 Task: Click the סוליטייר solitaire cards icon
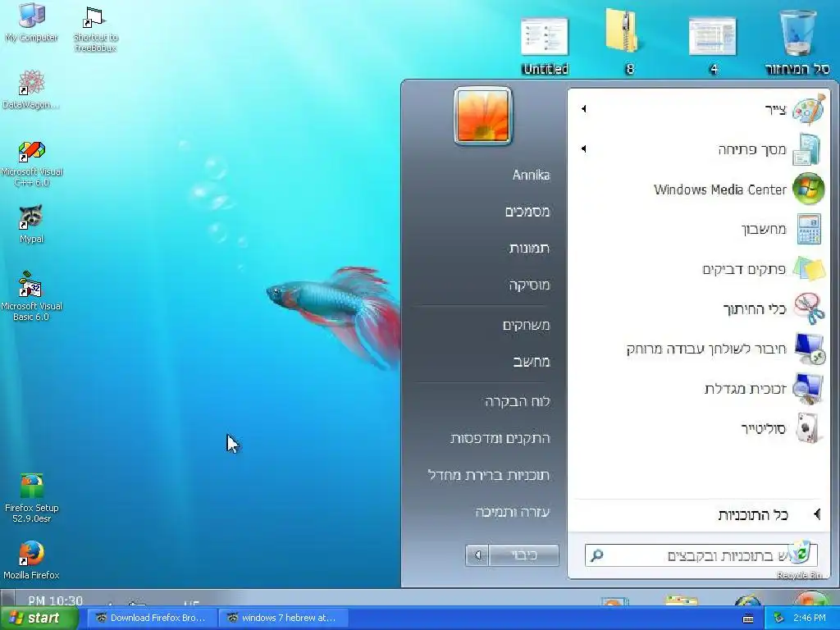pyautogui.click(x=808, y=428)
